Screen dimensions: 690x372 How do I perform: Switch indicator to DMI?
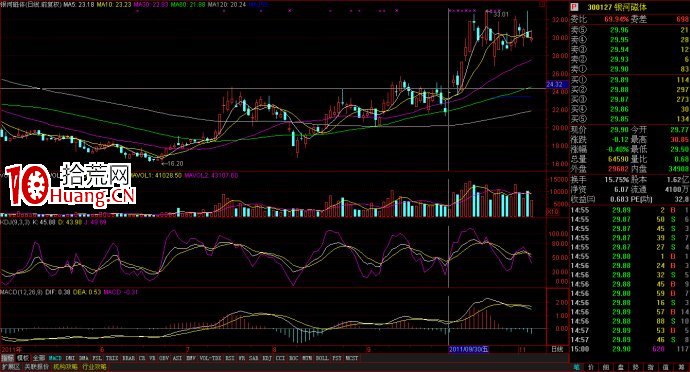[x=70, y=358]
